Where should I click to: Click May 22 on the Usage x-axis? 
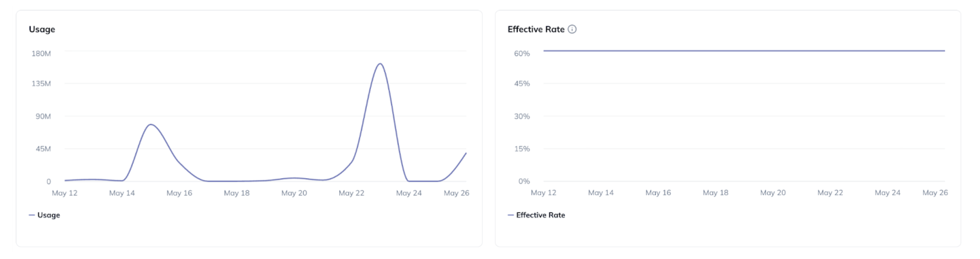pos(351,193)
